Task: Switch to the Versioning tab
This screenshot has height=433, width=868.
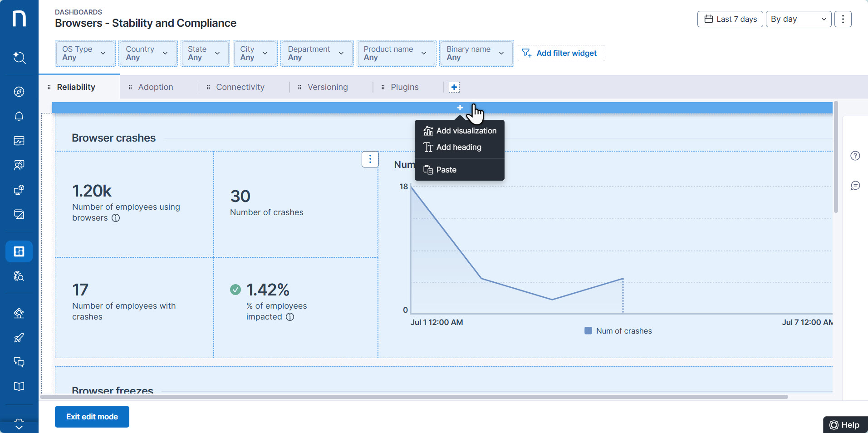Action: coord(327,87)
